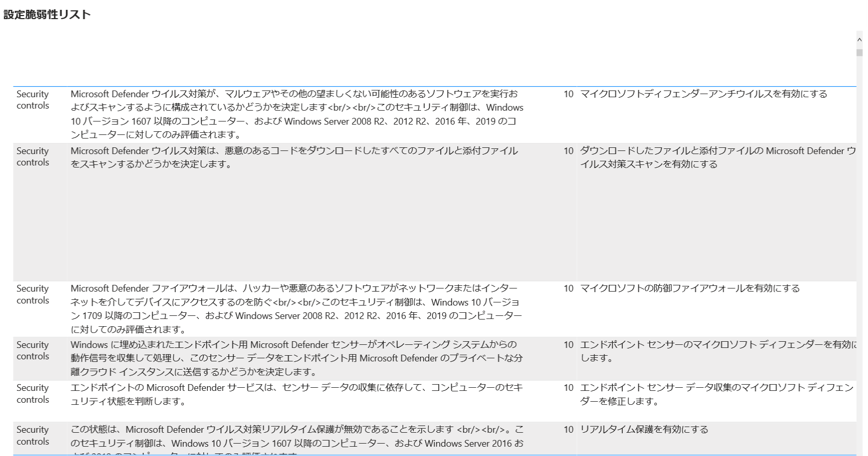This screenshot has width=868, height=456.
Task: Click remediation 'ダウンロードしたファイルと添付ファイルの Microsoft Defender'
Action: pyautogui.click(x=718, y=157)
